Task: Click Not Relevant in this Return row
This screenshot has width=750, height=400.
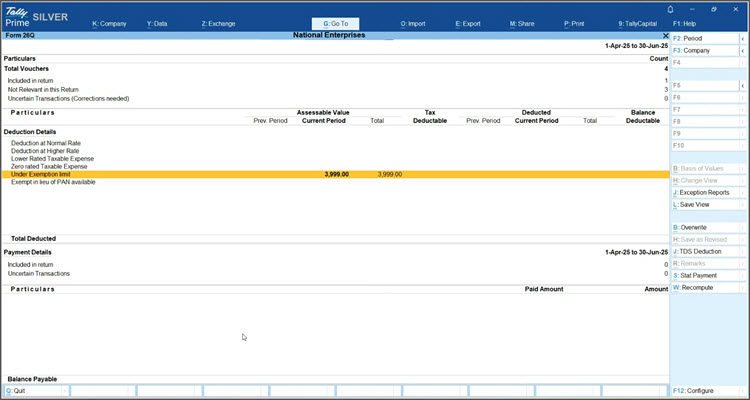Action: [335, 89]
